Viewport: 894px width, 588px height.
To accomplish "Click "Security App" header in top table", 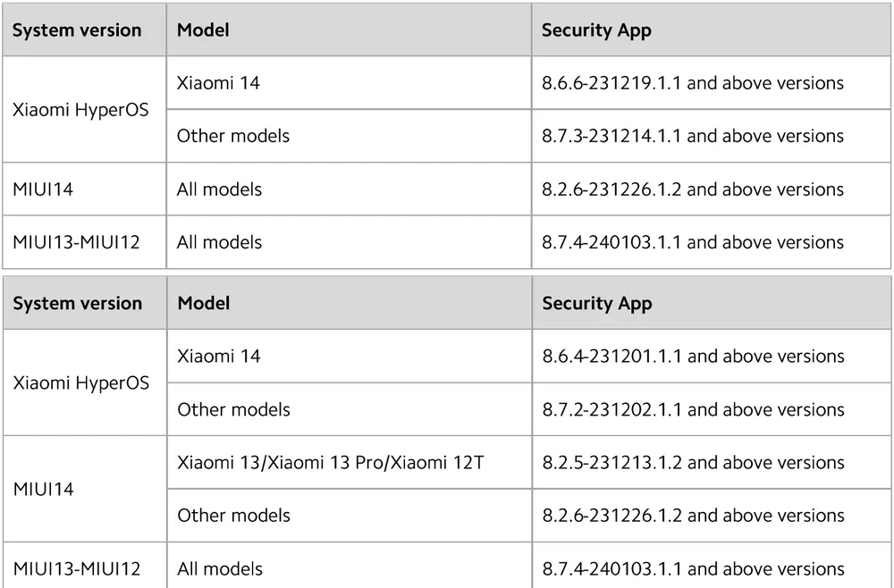I will 596,30.
